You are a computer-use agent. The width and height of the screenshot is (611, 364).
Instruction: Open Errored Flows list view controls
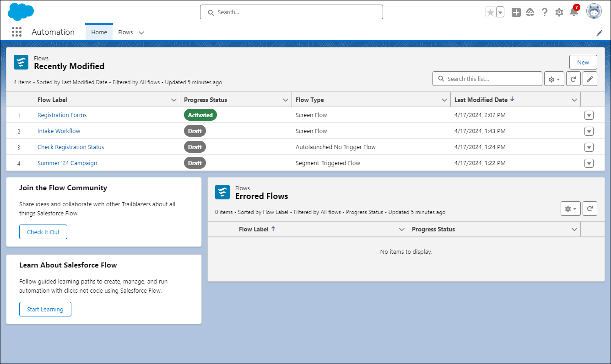pyautogui.click(x=570, y=209)
